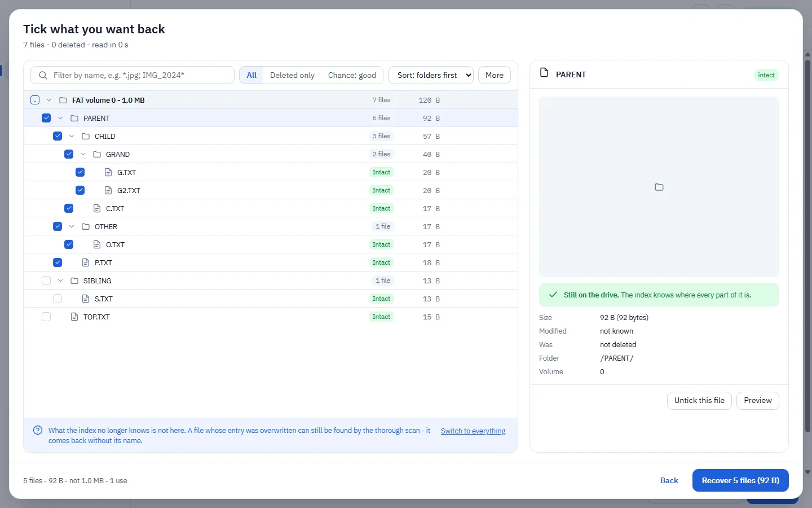Click the intact status badge for PARENT

pos(766,75)
